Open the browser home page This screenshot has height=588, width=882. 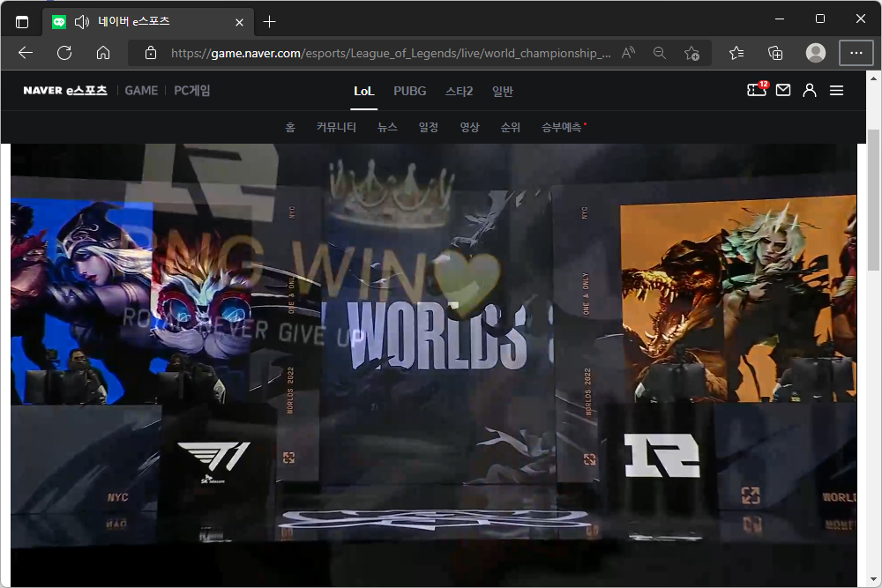[x=103, y=53]
